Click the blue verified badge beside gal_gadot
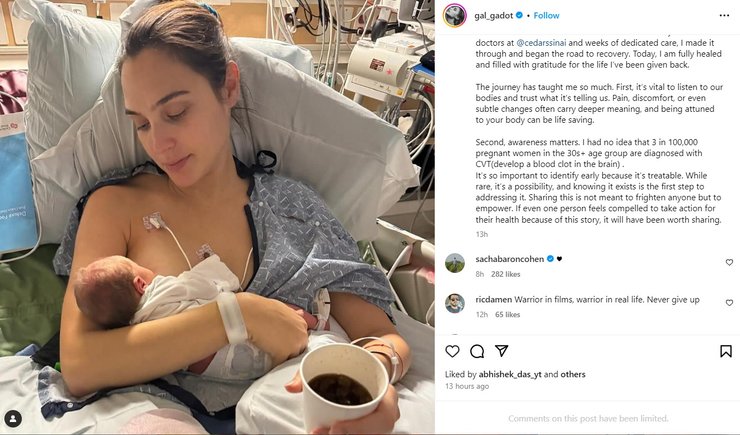 pyautogui.click(x=519, y=15)
